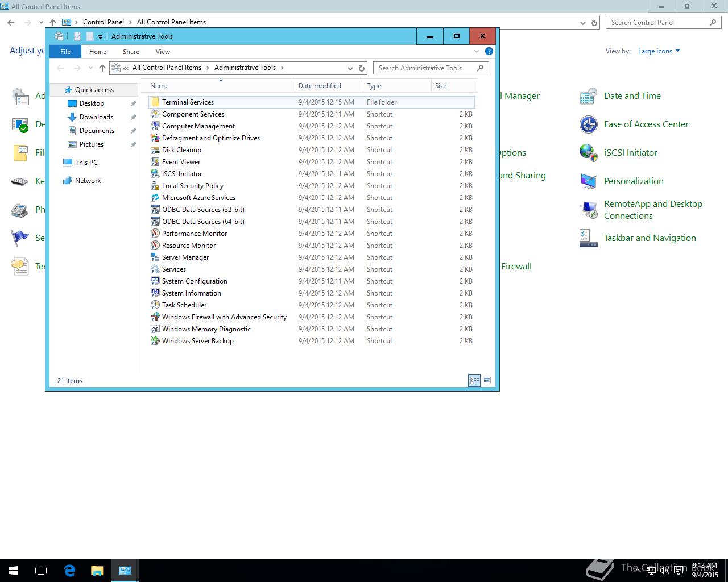The width and height of the screenshot is (728, 582).
Task: Open RemoteApp and Desktop Connections icon
Action: pos(588,210)
